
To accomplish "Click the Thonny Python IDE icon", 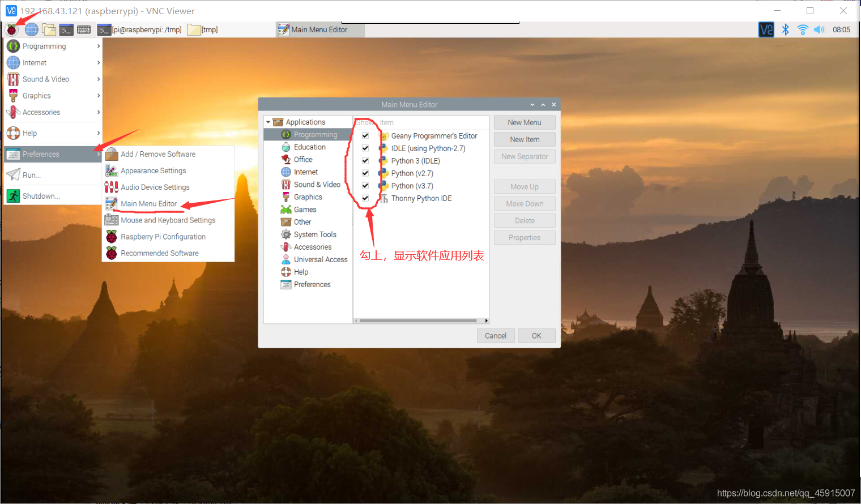I will coord(383,198).
